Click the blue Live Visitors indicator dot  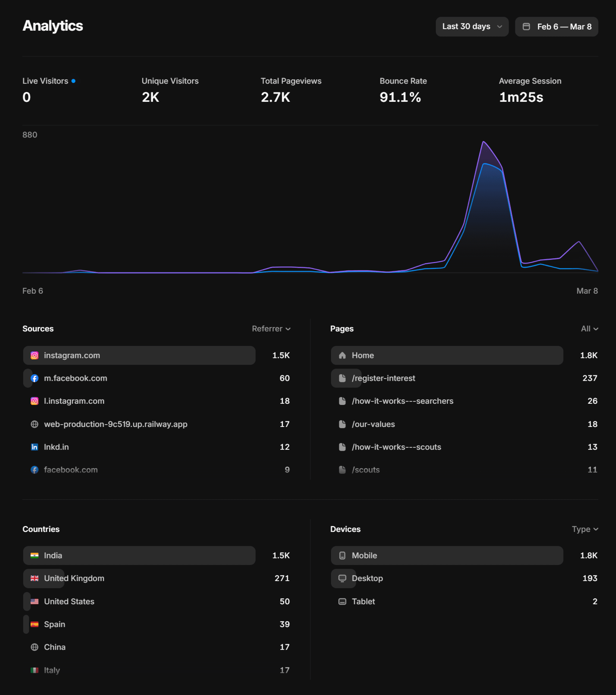[x=73, y=81]
